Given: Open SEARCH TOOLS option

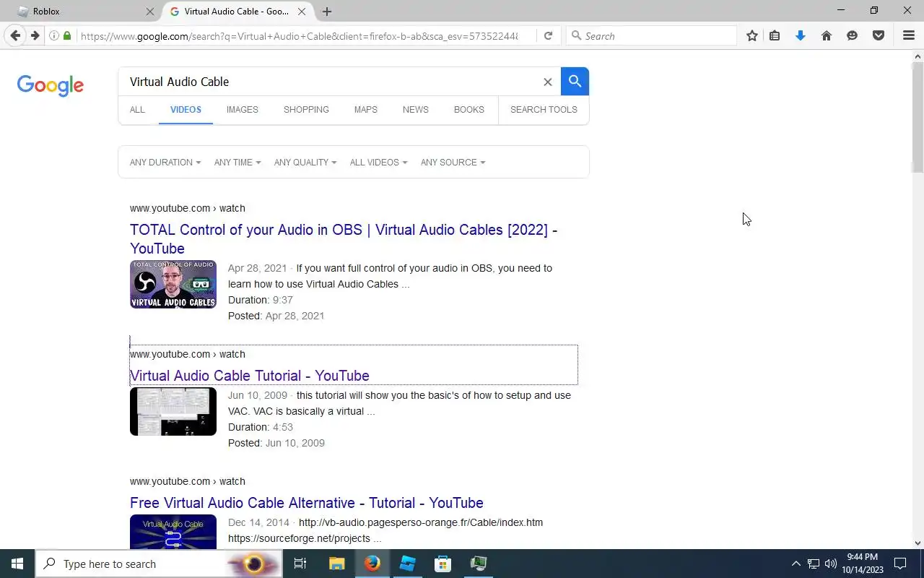Looking at the screenshot, I should coord(544,110).
